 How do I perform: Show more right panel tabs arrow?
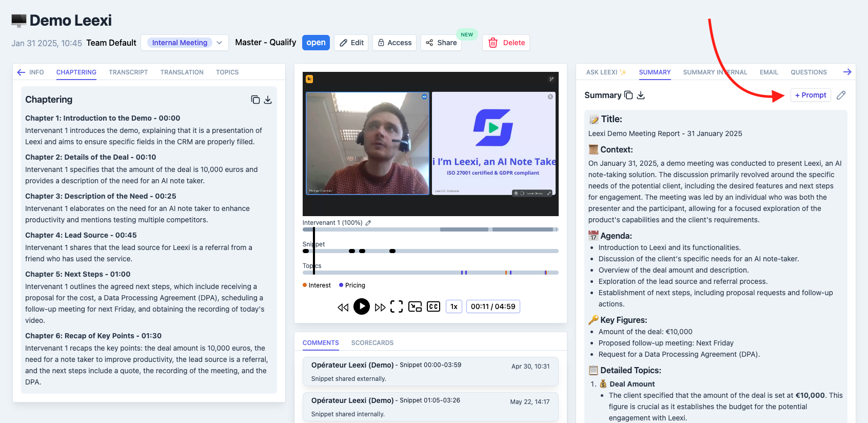point(847,72)
